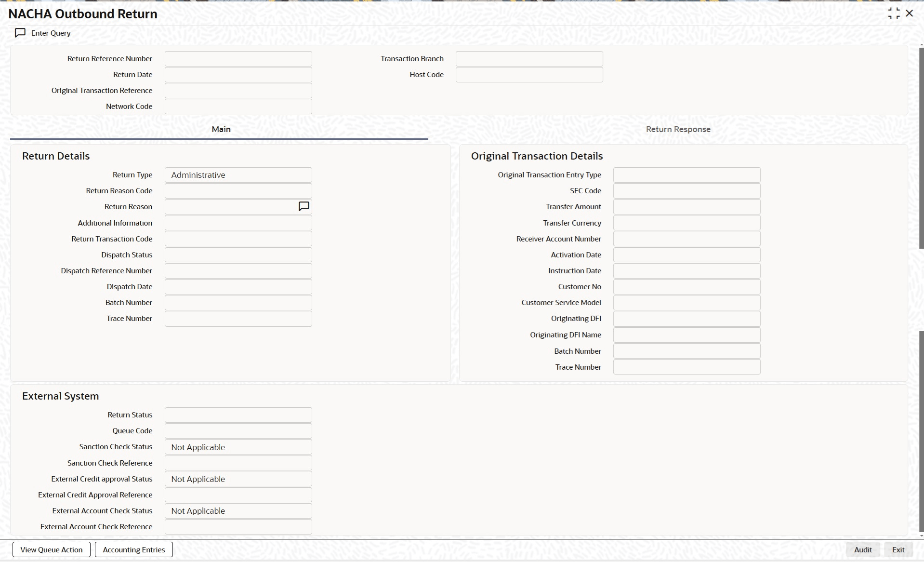Click the Audit button

(863, 549)
